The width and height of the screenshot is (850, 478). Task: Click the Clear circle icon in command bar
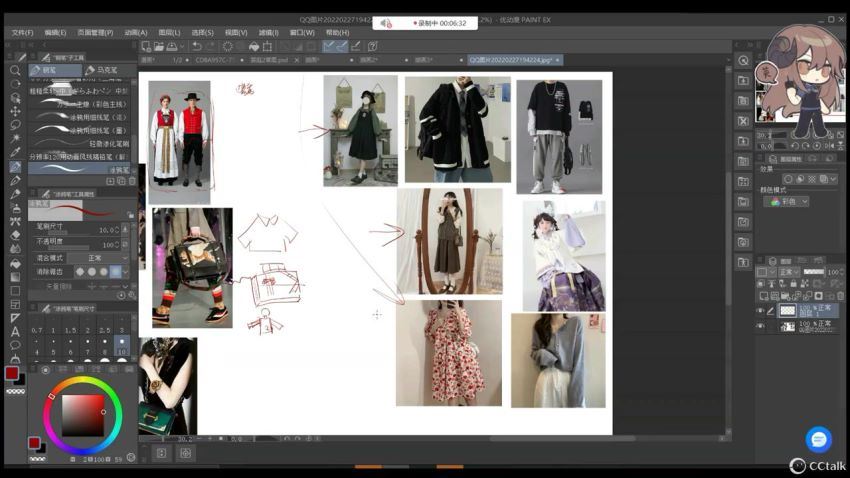[228, 47]
